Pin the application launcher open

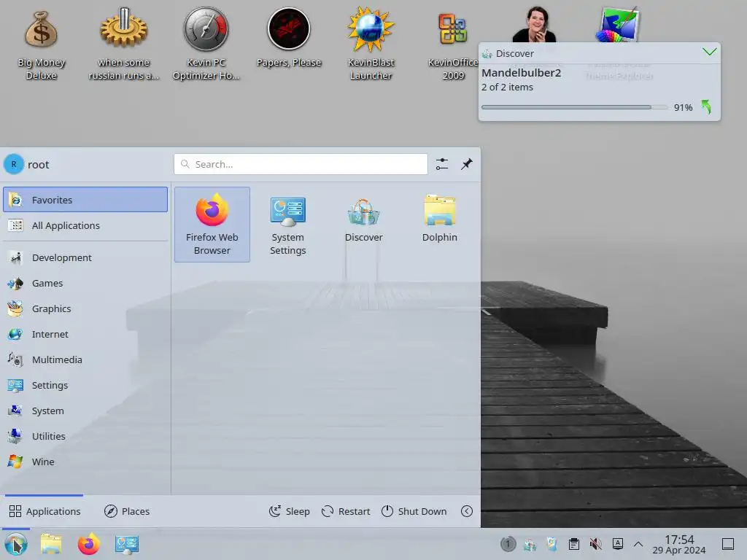click(467, 164)
